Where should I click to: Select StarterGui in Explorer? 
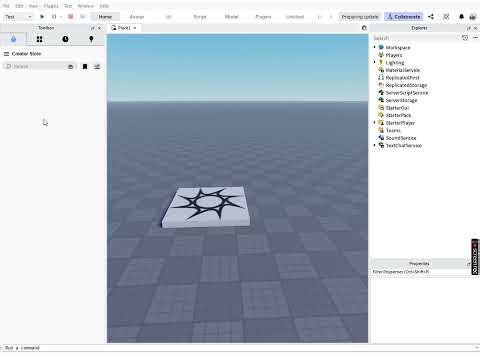(397, 108)
